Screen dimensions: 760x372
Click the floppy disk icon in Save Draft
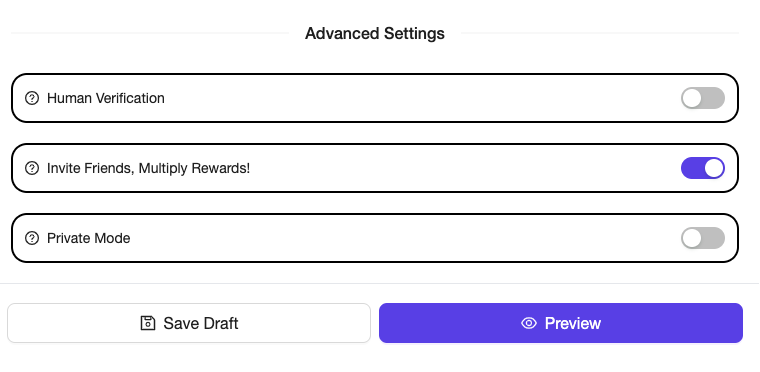click(148, 323)
